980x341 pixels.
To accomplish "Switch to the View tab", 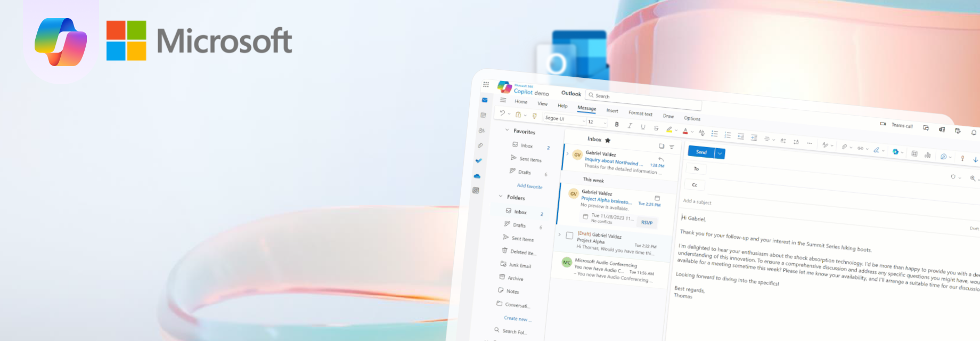I will pyautogui.click(x=543, y=103).
